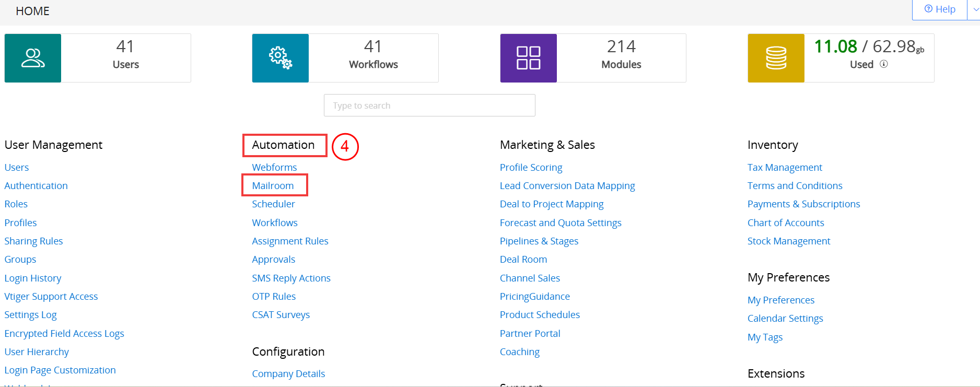Screen dimensions: 980x387
Task: Open the Help button
Action: [x=940, y=9]
